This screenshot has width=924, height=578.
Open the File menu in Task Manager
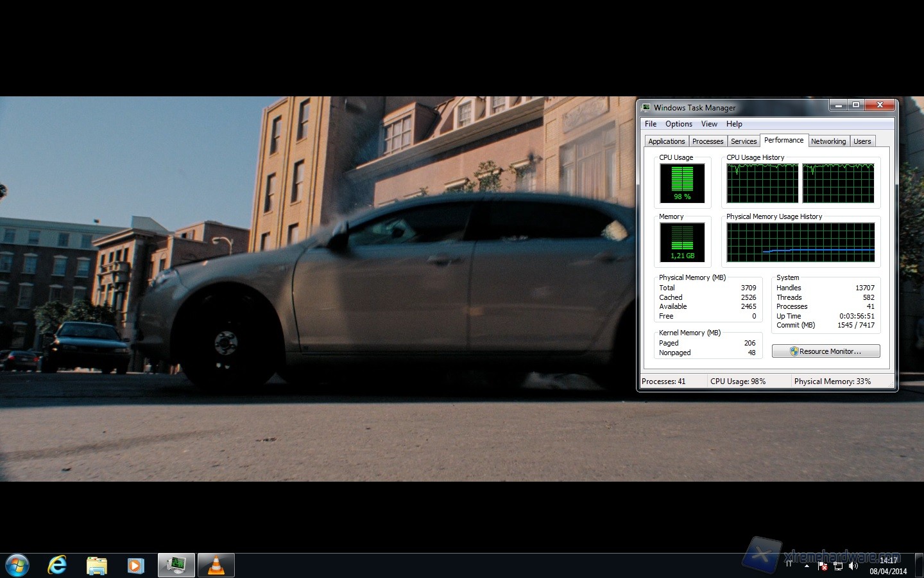click(x=651, y=124)
